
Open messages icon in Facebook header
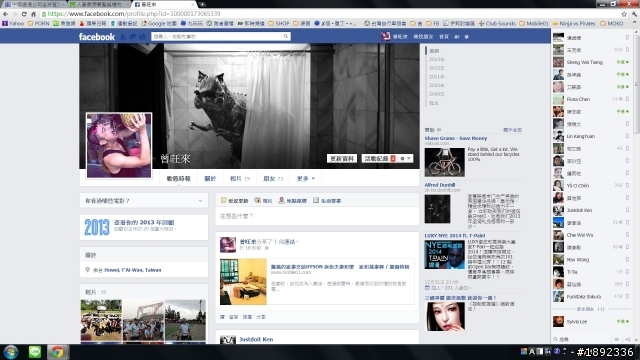(x=133, y=37)
